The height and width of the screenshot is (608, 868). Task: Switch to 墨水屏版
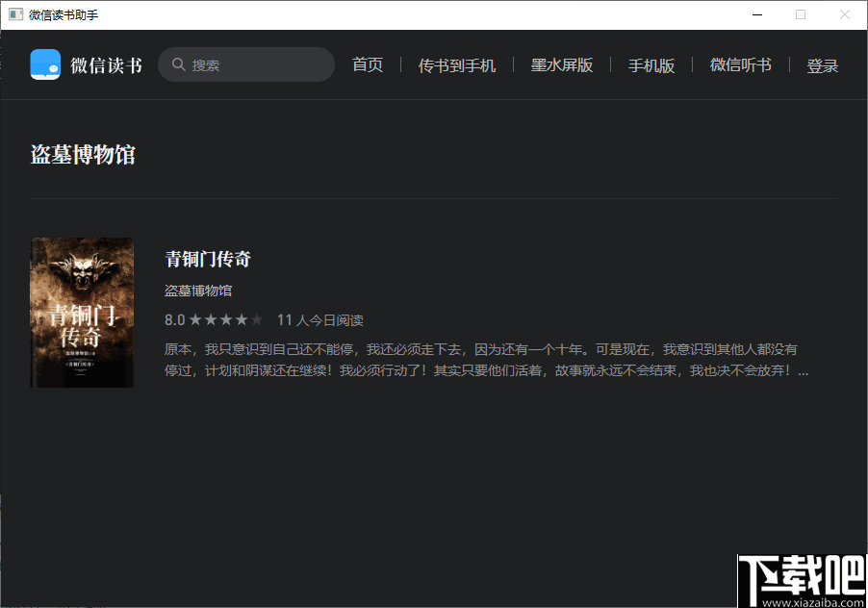[x=561, y=64]
